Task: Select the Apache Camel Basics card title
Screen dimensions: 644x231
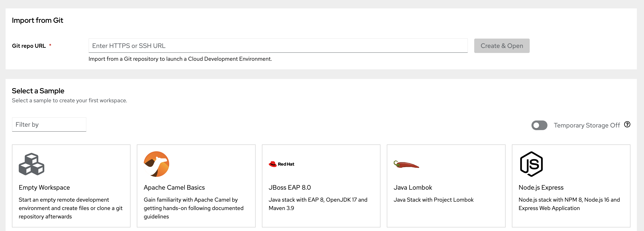Action: tap(174, 187)
